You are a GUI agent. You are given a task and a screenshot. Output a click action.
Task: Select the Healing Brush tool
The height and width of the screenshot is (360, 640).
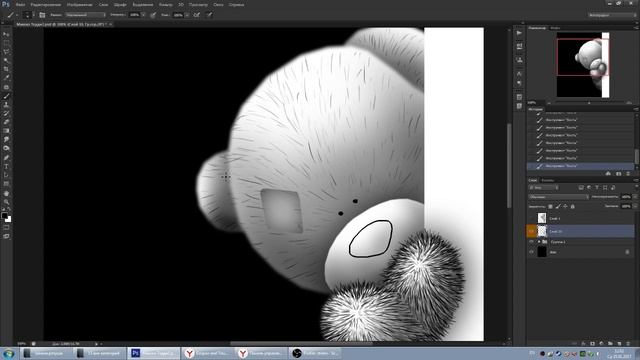click(x=6, y=87)
